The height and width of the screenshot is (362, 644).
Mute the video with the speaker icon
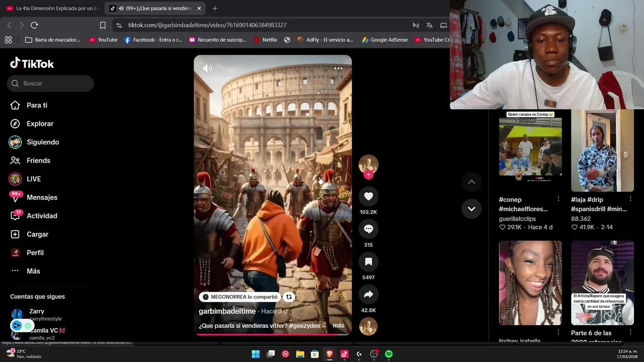[x=207, y=68]
